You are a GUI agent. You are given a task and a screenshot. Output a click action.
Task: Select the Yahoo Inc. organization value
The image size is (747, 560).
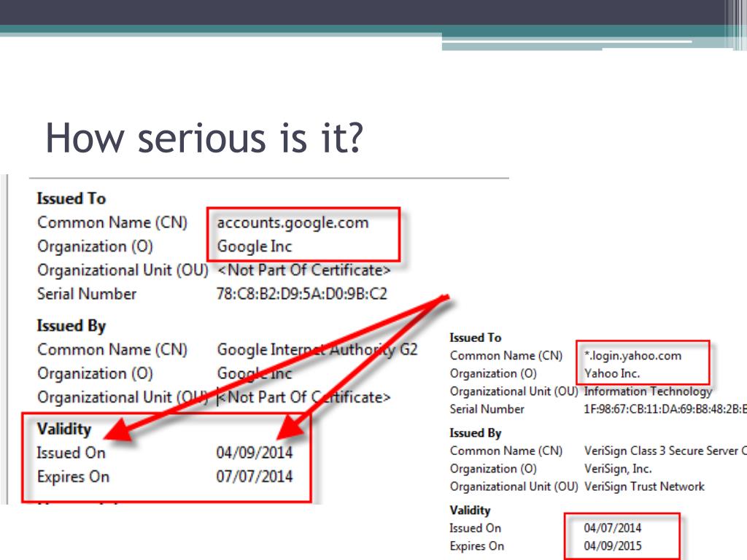612,373
